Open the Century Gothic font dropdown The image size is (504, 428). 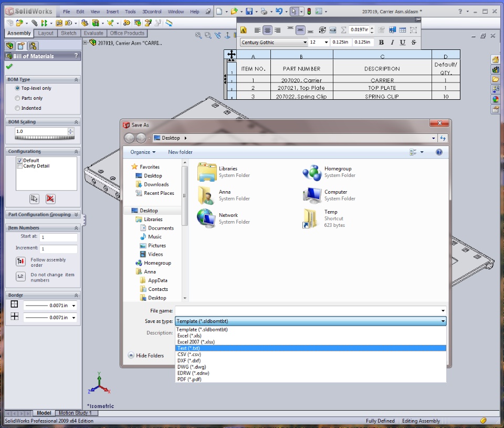[x=304, y=43]
